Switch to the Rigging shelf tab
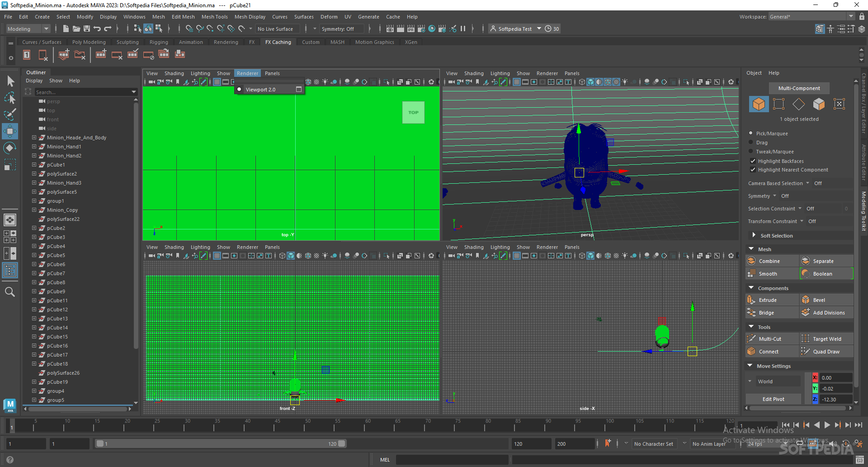 [x=159, y=42]
